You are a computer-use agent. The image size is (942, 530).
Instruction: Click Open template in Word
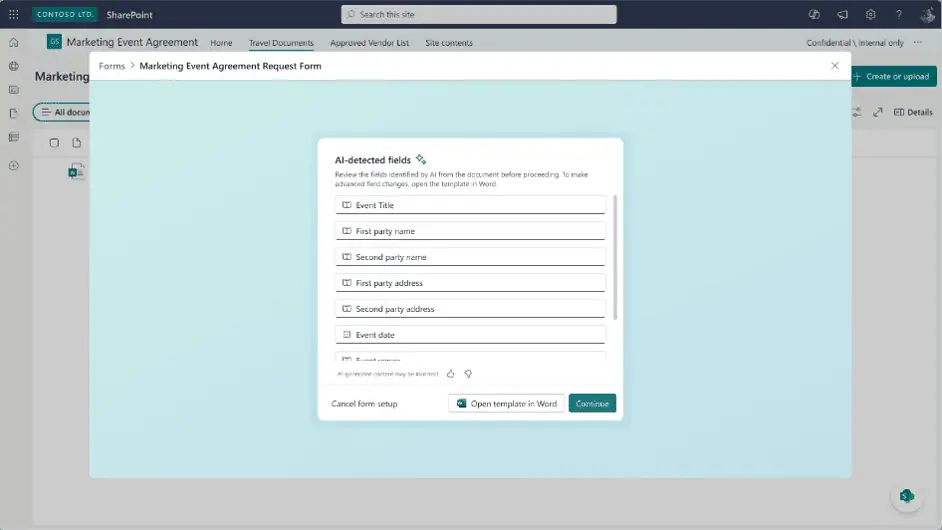[x=506, y=403]
